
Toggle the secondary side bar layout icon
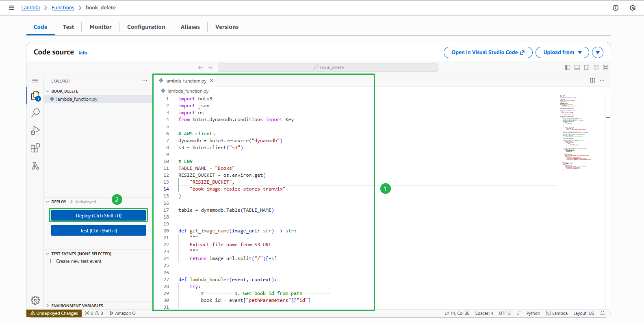pyautogui.click(x=587, y=67)
